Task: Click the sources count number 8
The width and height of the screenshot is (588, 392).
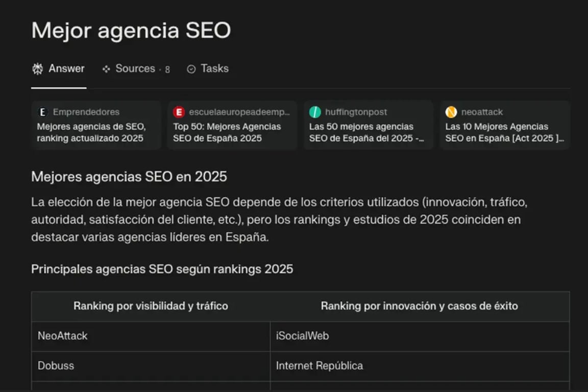Action: (x=167, y=69)
